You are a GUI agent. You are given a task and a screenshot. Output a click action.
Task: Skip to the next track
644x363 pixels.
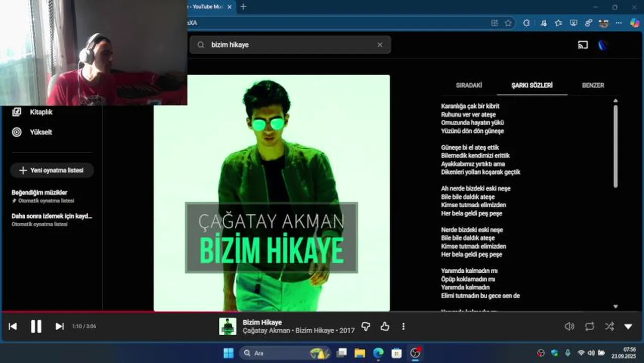tap(59, 326)
